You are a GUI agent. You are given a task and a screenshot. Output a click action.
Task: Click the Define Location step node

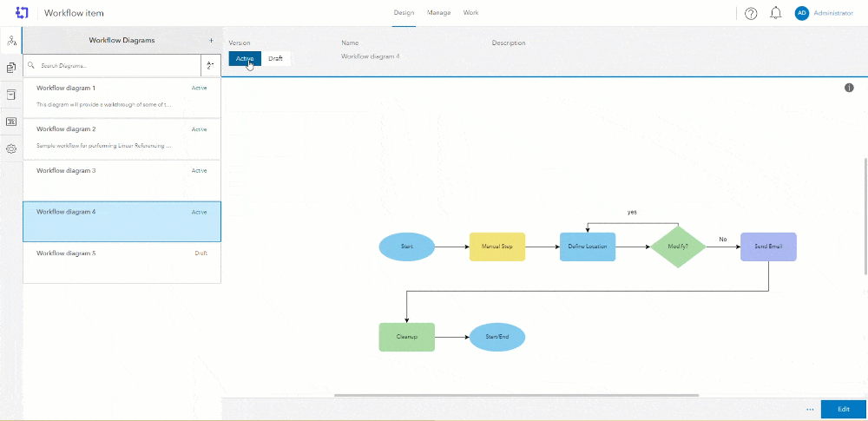point(588,247)
